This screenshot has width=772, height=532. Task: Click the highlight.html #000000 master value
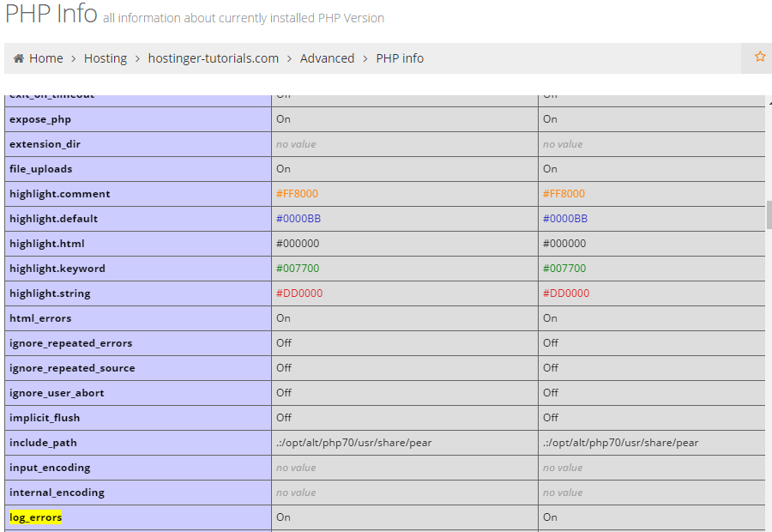pos(564,244)
